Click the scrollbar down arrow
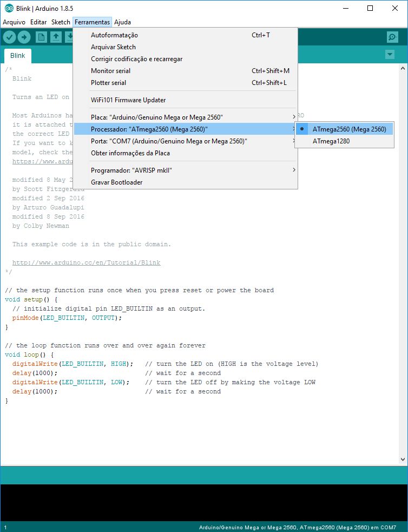Viewport: 408px width, 532px height. pos(403,459)
